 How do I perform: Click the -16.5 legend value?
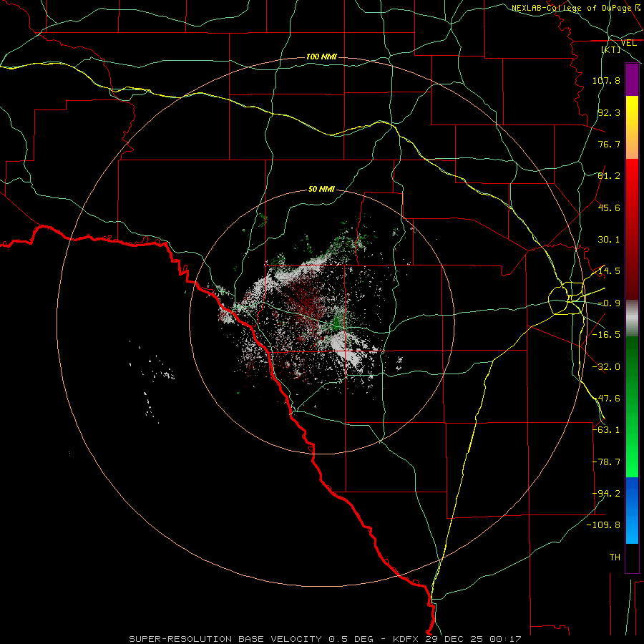pyautogui.click(x=606, y=335)
